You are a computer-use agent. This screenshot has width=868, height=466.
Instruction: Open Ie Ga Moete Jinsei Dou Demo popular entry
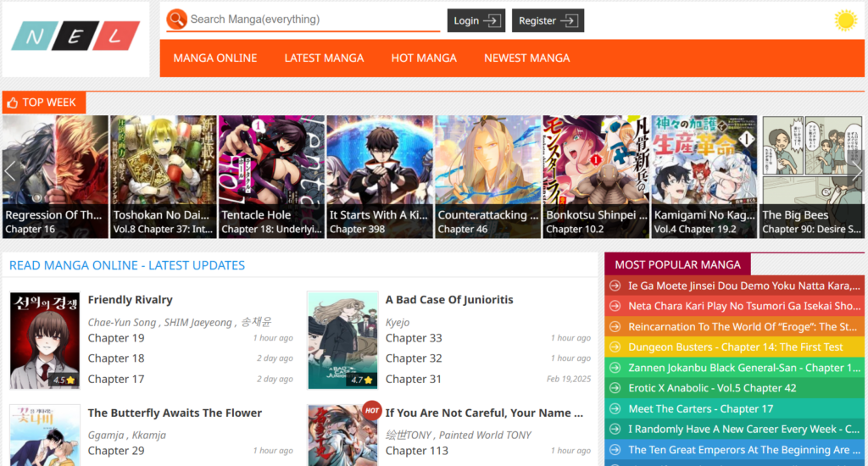(x=744, y=286)
